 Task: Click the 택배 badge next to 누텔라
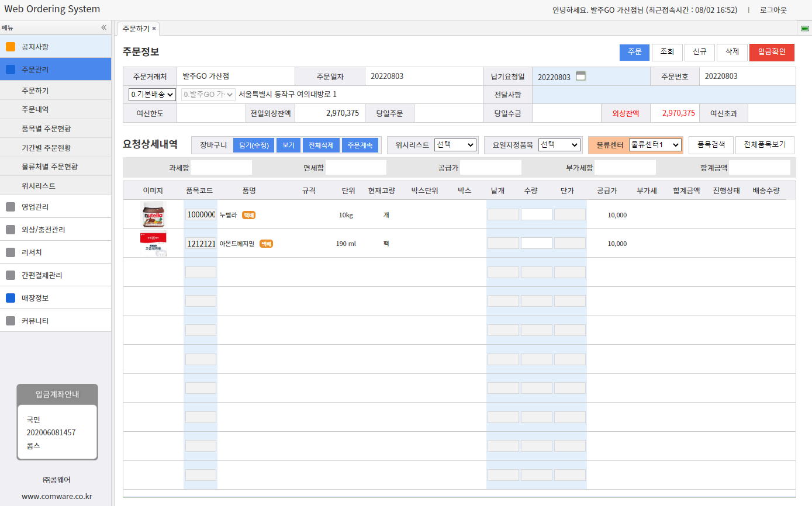[249, 215]
